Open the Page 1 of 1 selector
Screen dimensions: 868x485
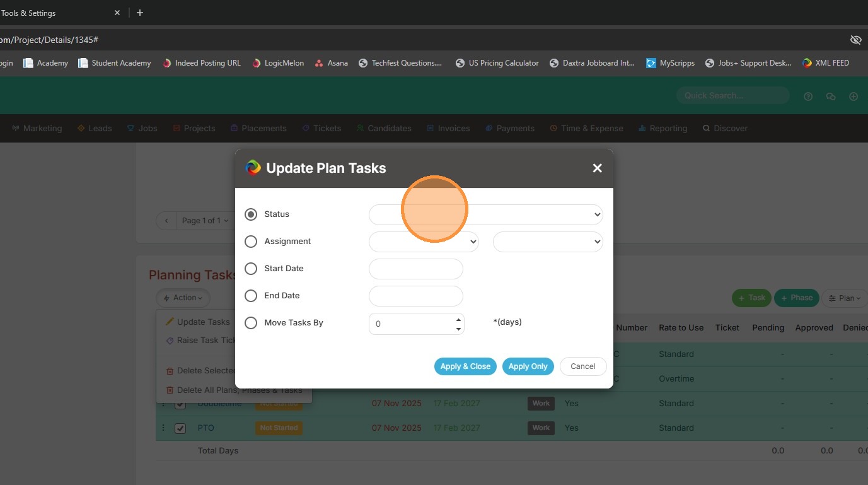(x=205, y=221)
